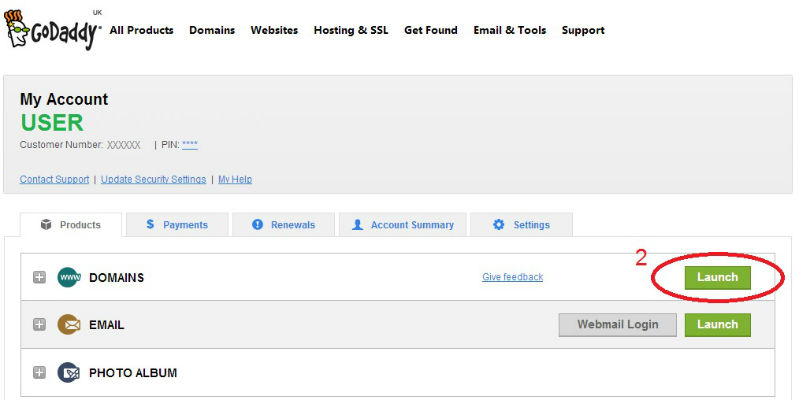Click the Photo Album icon

[69, 372]
